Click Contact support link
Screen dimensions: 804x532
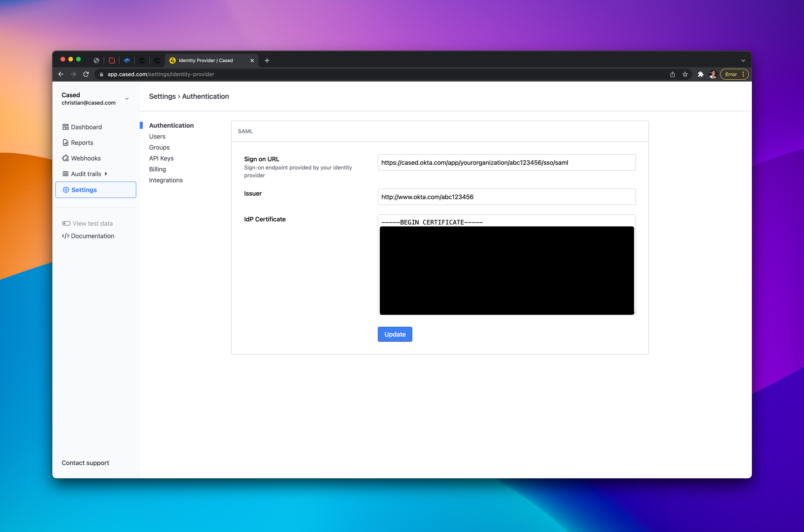(85, 463)
